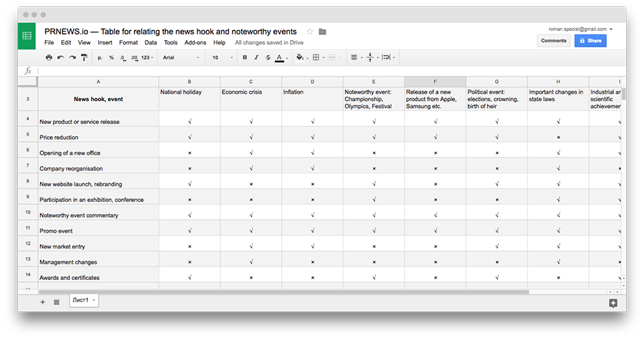Select 'Price reduction' row label
The width and height of the screenshot is (644, 343).
pyautogui.click(x=98, y=135)
